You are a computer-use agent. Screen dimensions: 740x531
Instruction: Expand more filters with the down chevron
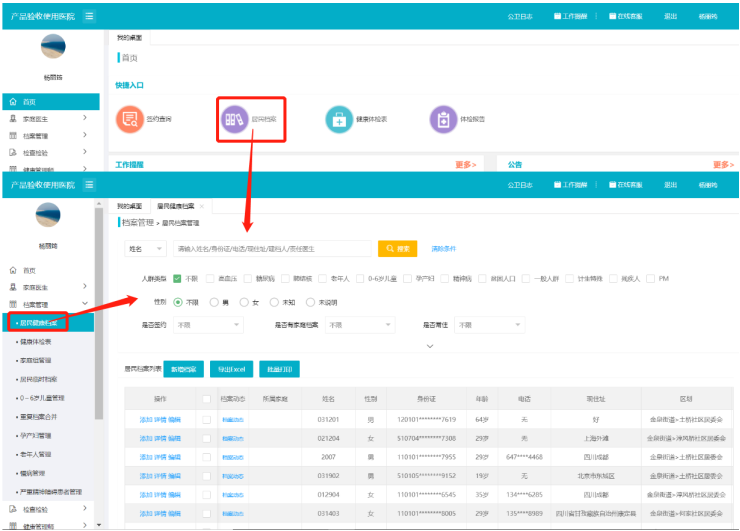[x=430, y=346]
